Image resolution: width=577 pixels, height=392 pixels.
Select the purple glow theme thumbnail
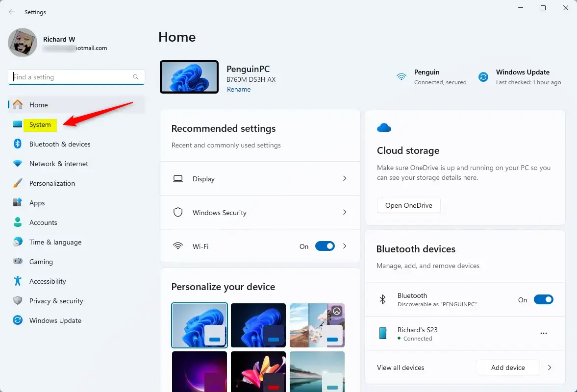click(x=200, y=371)
